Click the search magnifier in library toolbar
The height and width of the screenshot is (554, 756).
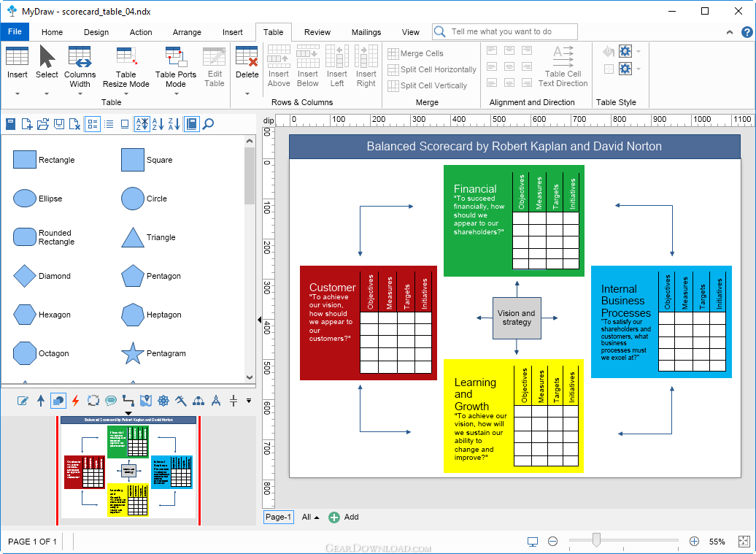(x=208, y=124)
